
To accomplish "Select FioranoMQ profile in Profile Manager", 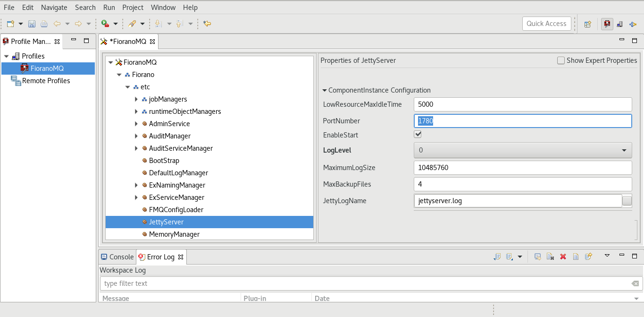I will [48, 69].
